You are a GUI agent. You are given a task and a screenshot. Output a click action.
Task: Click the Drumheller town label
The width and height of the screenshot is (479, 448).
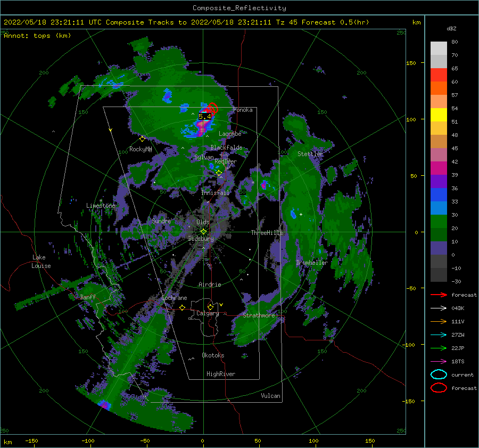[312, 263]
